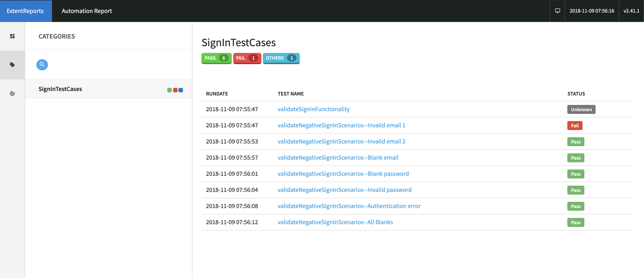Click the run date 2018-11-09 07:56:01

232,174
